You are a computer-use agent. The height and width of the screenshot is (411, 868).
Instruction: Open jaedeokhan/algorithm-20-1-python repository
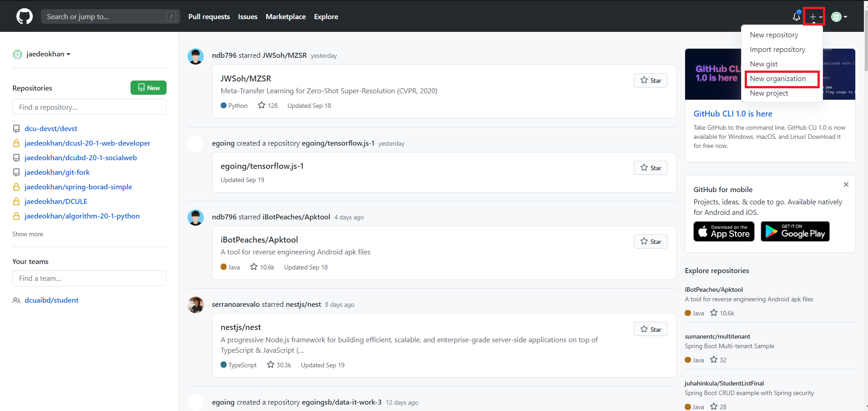(x=82, y=216)
